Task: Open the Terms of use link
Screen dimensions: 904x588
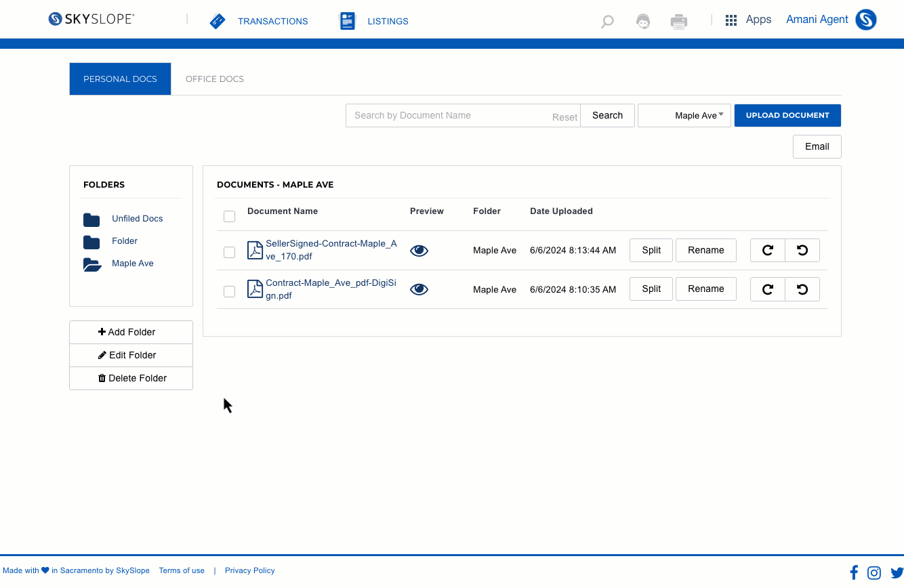Action: (182, 570)
